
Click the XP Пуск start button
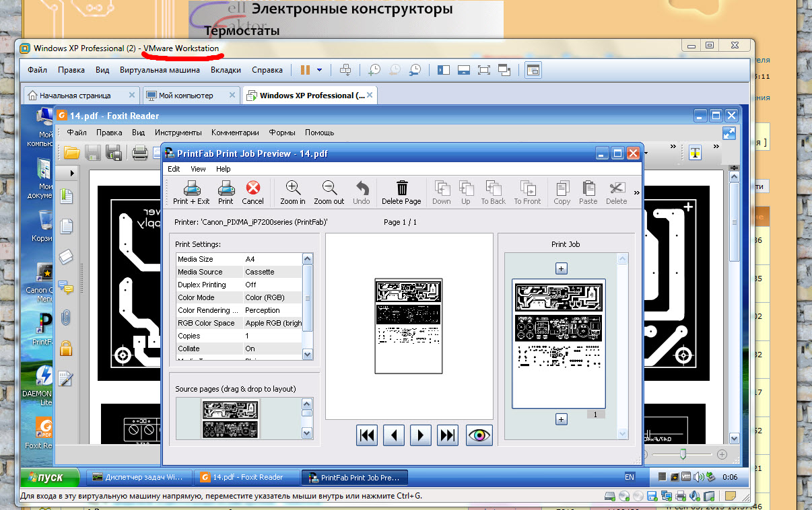pos(50,478)
